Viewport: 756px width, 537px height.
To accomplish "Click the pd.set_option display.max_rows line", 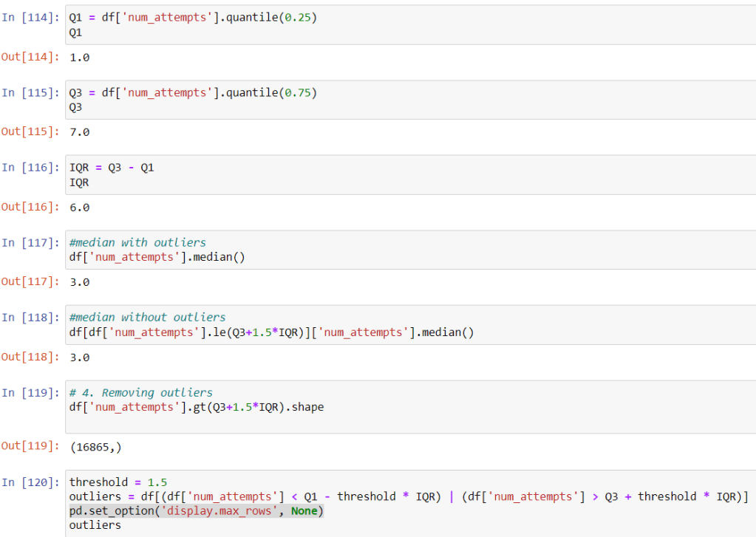I will point(196,511).
